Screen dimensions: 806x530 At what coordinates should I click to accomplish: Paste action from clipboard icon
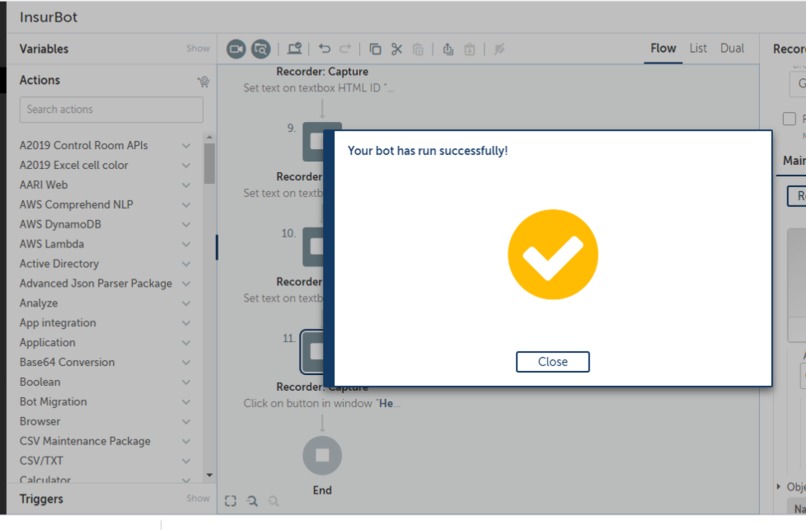(418, 49)
